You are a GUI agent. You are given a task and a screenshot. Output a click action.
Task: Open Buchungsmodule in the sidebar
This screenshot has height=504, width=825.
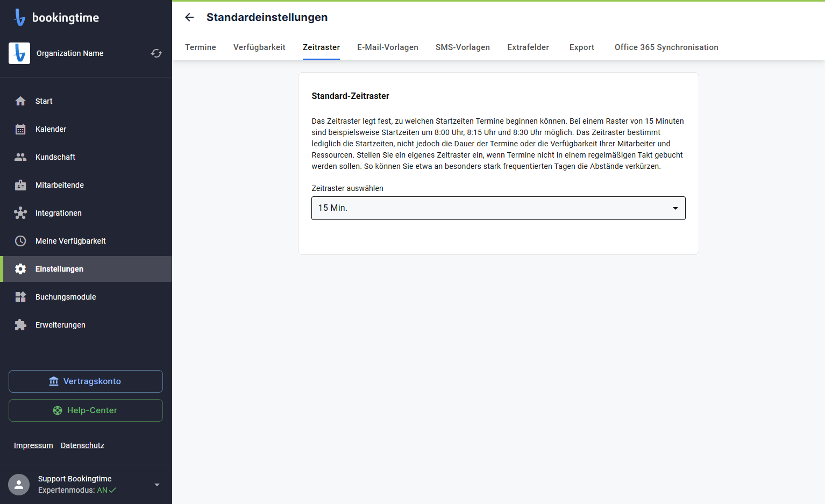(x=86, y=297)
